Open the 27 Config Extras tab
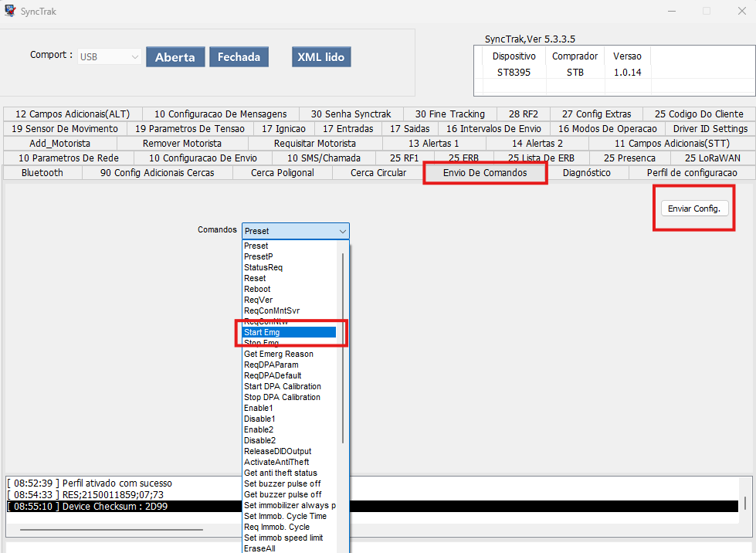Image resolution: width=756 pixels, height=553 pixels. [x=596, y=114]
